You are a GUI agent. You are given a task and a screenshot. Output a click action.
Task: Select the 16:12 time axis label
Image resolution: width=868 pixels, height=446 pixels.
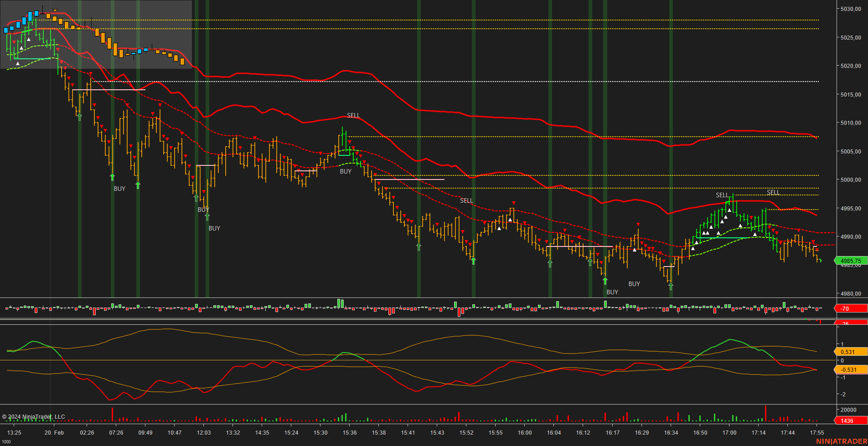(x=583, y=433)
